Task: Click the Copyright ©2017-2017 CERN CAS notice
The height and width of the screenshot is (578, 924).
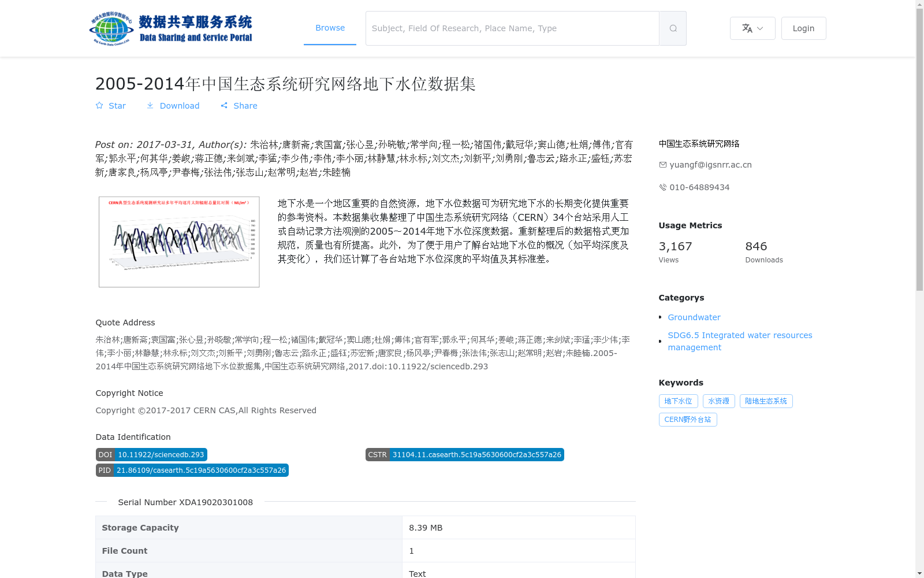Action: (206, 410)
